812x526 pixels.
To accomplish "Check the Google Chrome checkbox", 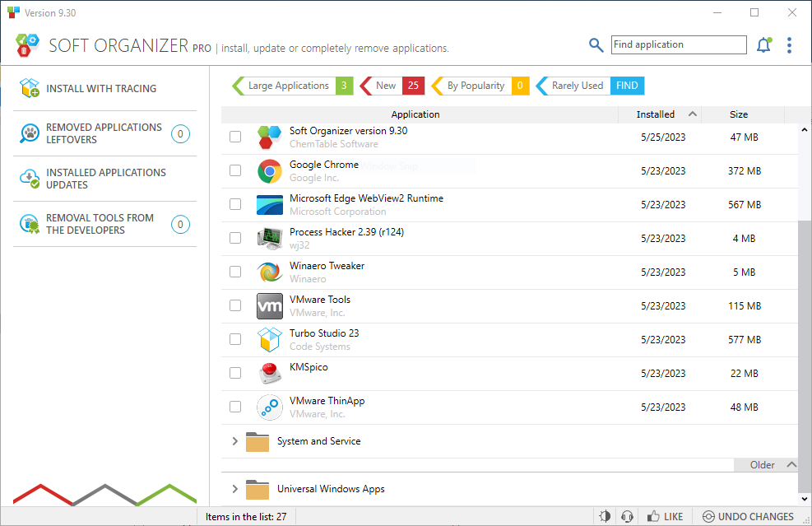I will [235, 170].
